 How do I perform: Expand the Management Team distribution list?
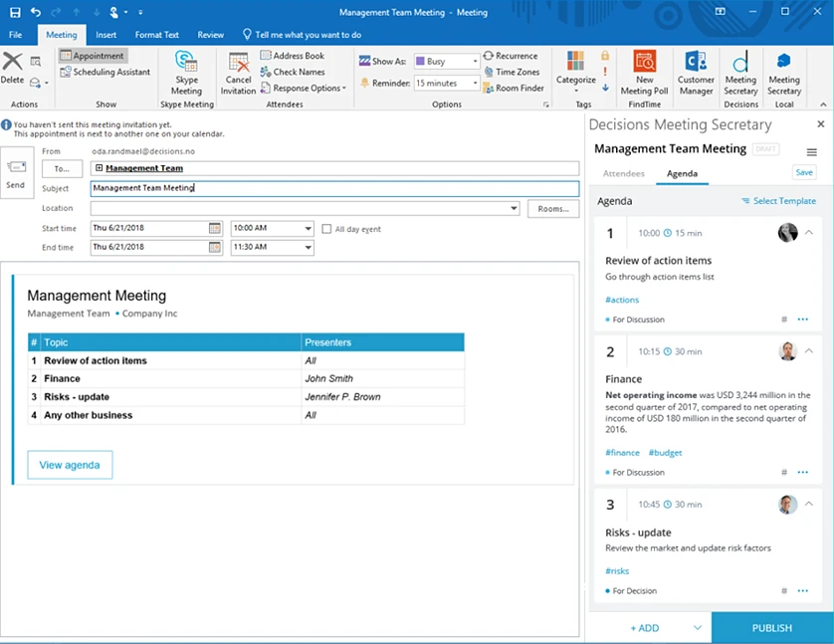coord(99,168)
